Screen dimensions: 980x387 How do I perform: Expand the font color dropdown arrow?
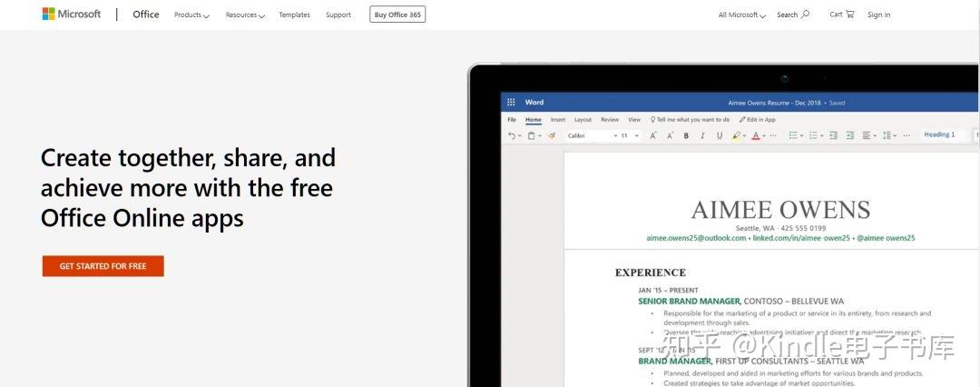tap(764, 136)
